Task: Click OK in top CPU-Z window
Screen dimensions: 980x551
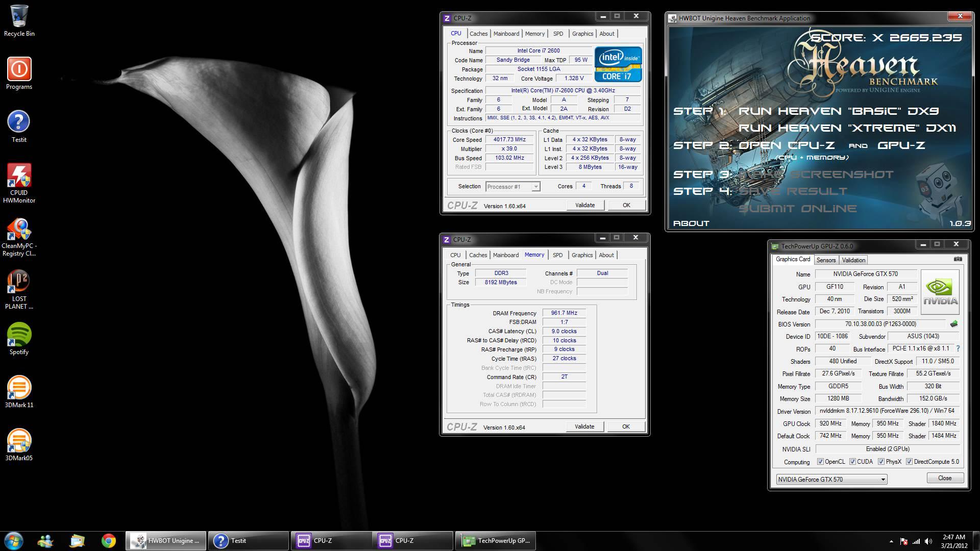Action: pos(626,205)
